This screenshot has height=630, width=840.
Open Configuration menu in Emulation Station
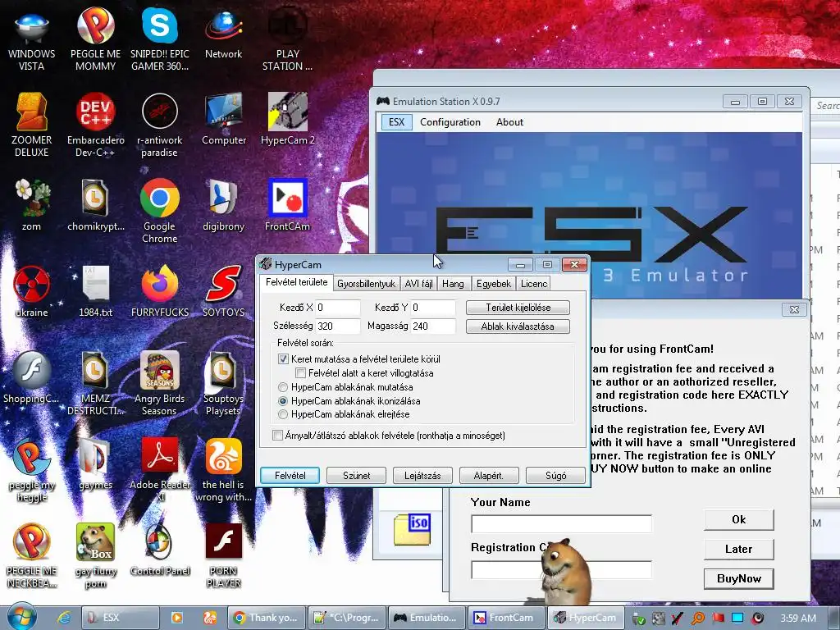tap(450, 122)
